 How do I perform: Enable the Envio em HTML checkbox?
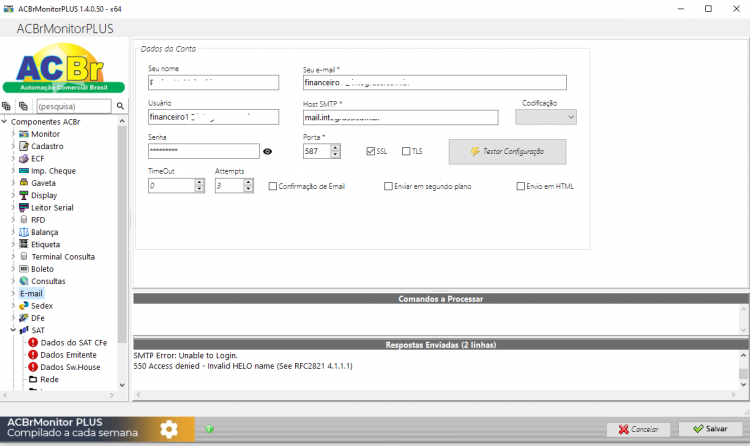(520, 186)
